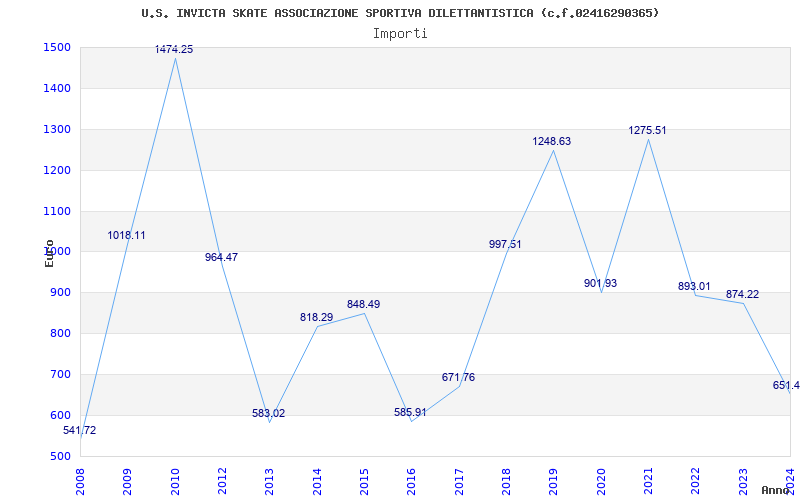Image resolution: width=800 pixels, height=500 pixels.
Task: Click the x-axis year 2022
Action: coord(696,481)
